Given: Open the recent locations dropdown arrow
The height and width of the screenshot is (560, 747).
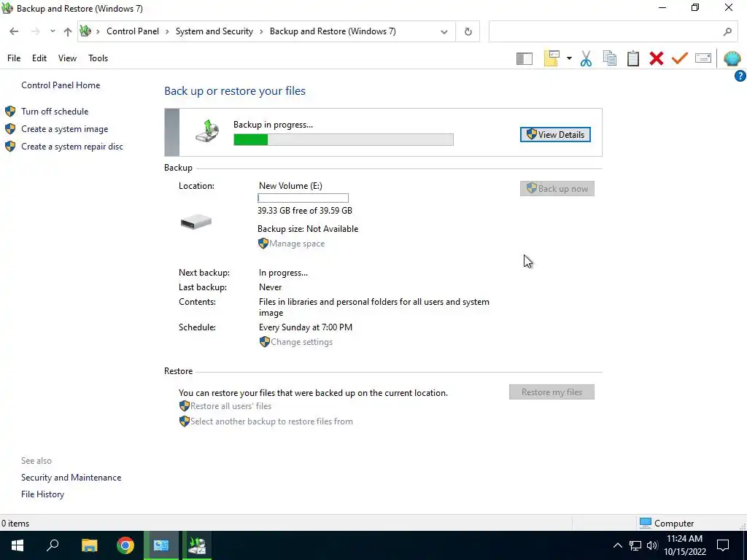Looking at the screenshot, I should pyautogui.click(x=53, y=31).
